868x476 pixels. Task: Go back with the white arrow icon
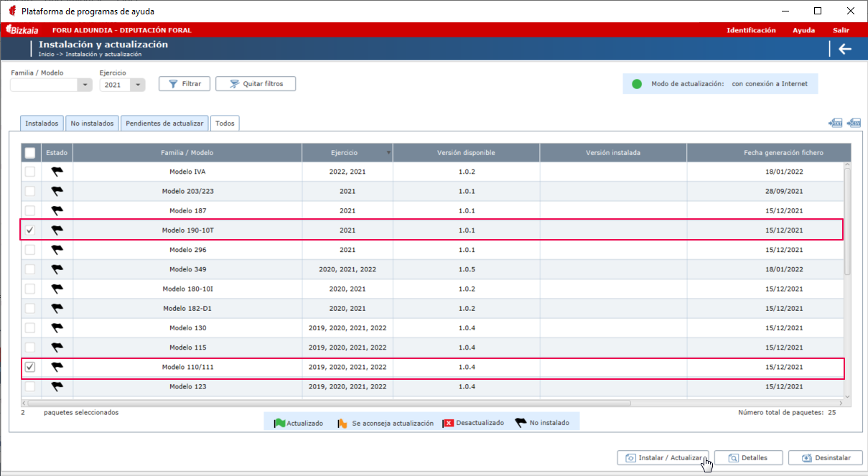pyautogui.click(x=845, y=49)
